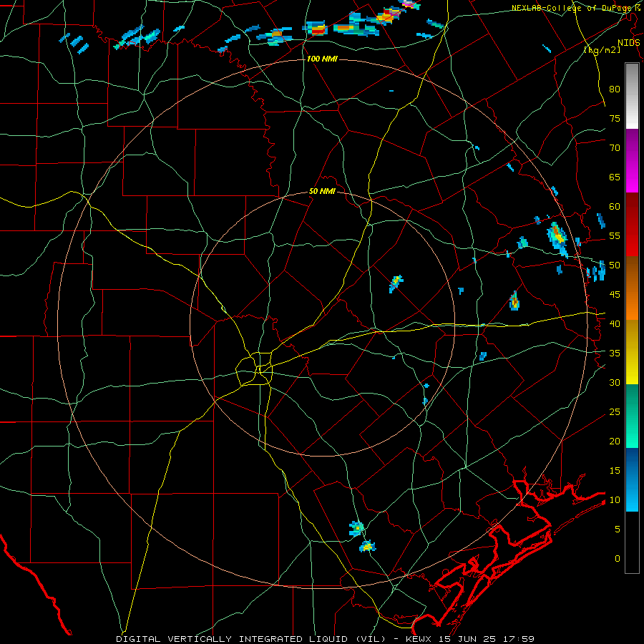Image resolution: width=644 pixels, height=644 pixels.
Task: Click the gray-white top segment of the VIL legend
Action: coord(632,96)
